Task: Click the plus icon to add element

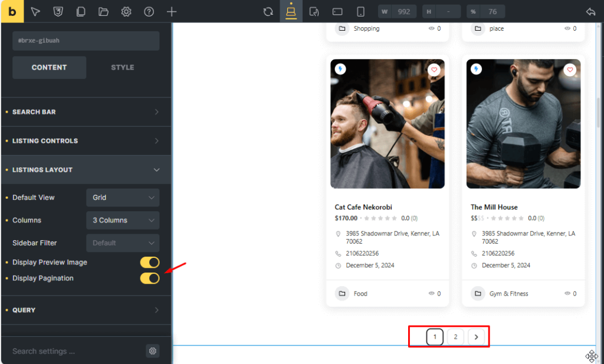Action: click(x=172, y=12)
